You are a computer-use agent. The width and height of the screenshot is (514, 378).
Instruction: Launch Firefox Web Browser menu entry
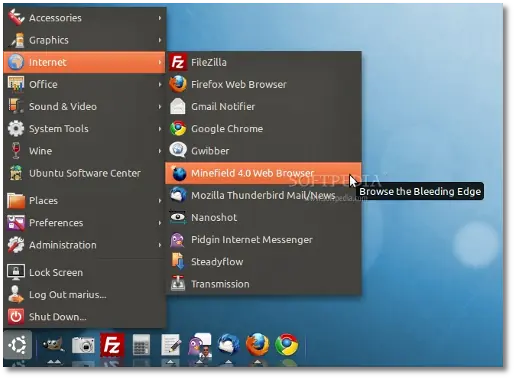tap(263, 84)
